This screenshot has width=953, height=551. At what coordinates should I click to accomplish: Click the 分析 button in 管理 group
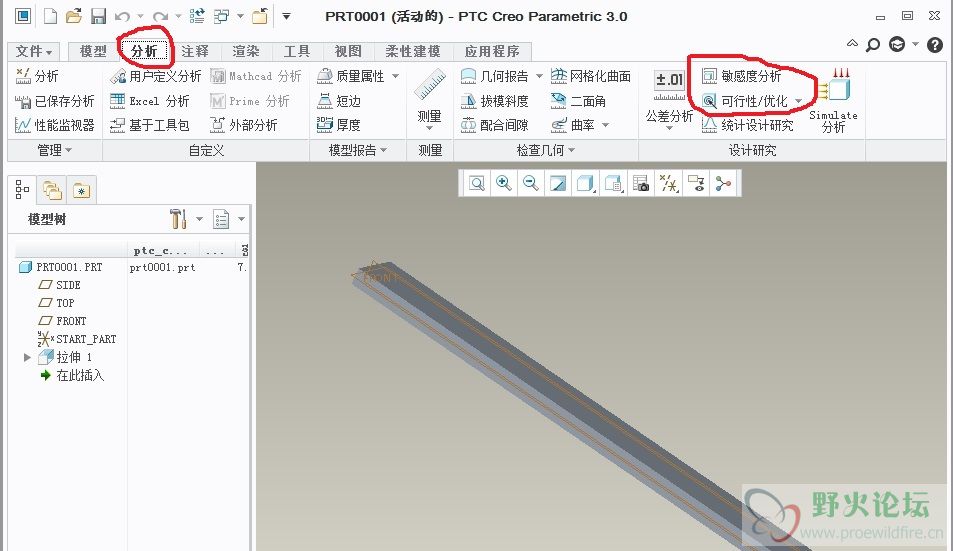(36, 76)
